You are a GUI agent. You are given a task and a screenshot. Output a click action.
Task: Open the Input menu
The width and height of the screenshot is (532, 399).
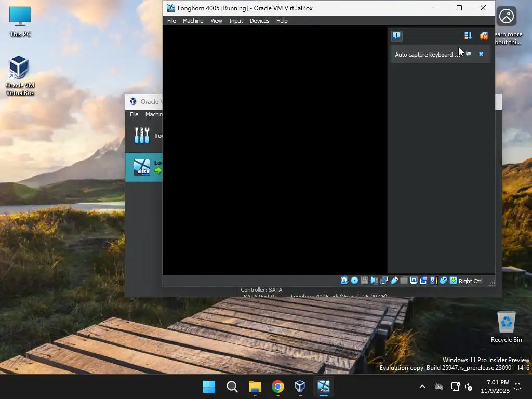(236, 21)
